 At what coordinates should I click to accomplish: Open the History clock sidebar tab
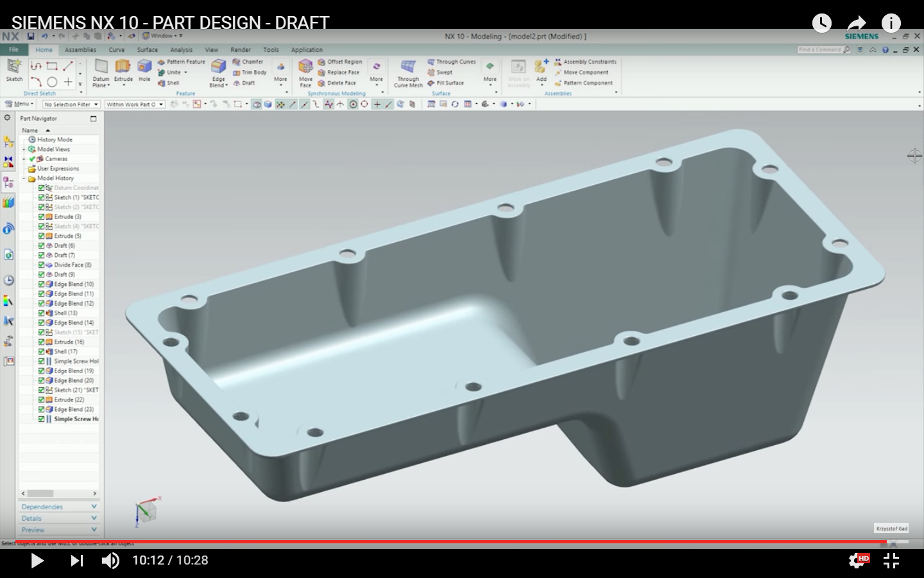8,280
